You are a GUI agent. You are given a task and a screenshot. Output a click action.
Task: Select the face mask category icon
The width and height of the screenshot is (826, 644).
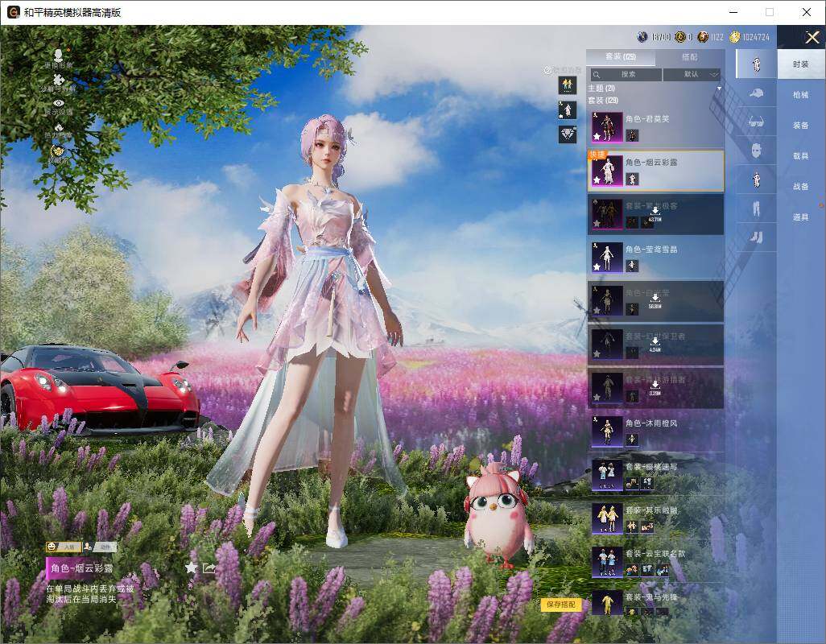pos(757,151)
